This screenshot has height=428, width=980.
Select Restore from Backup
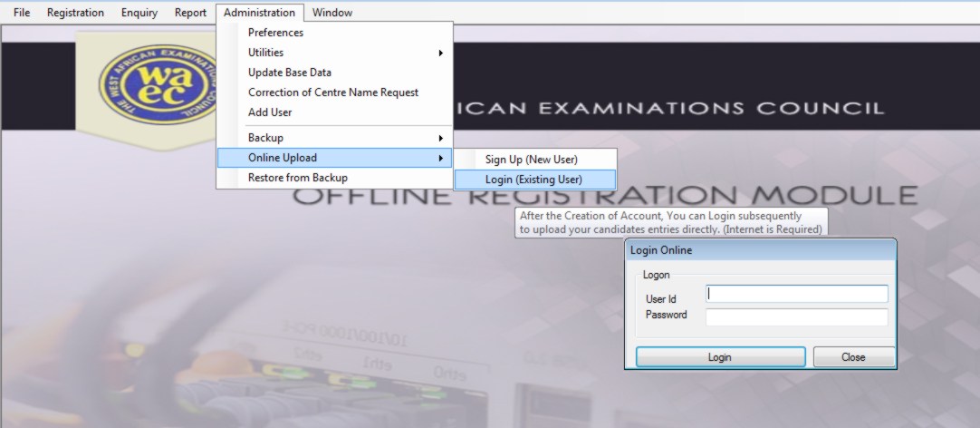pyautogui.click(x=334, y=178)
